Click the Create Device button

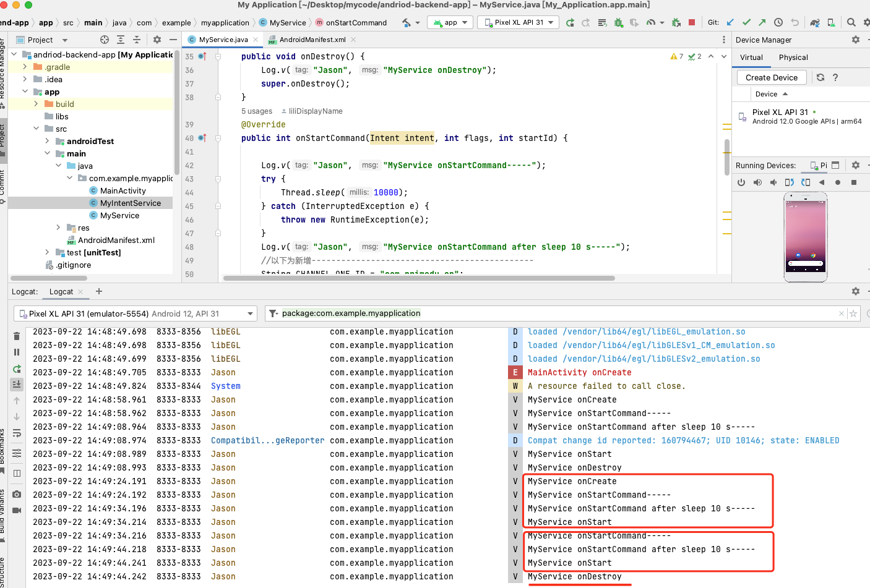pyautogui.click(x=772, y=77)
